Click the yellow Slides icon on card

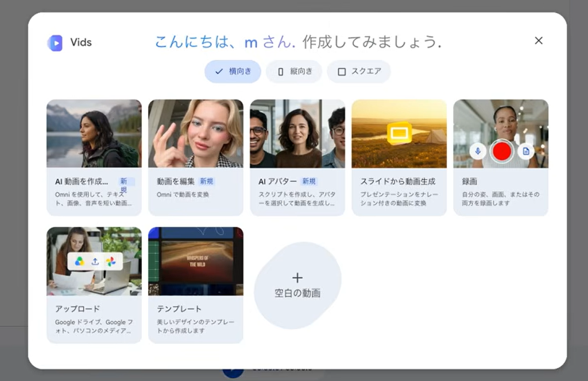400,133
